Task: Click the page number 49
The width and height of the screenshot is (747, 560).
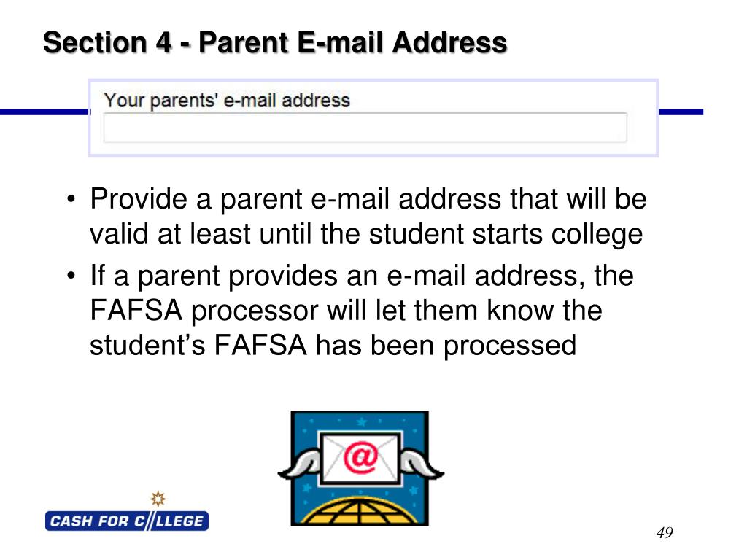Action: pyautogui.click(x=665, y=532)
